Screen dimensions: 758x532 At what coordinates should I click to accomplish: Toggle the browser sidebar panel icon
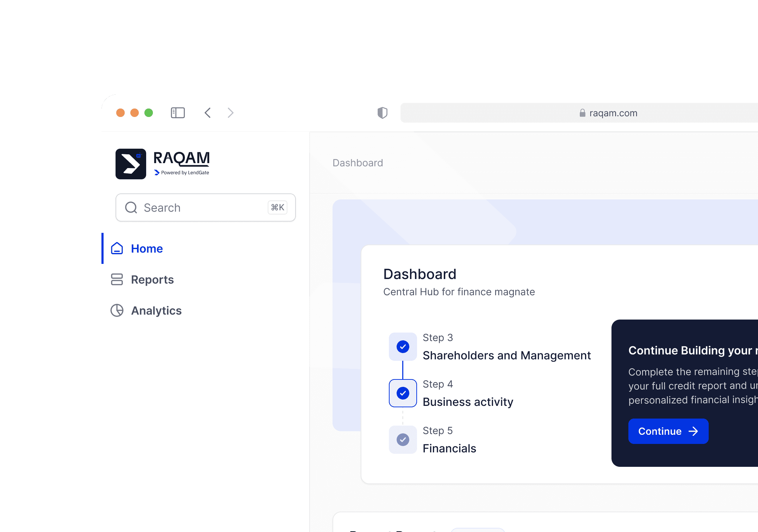click(178, 113)
